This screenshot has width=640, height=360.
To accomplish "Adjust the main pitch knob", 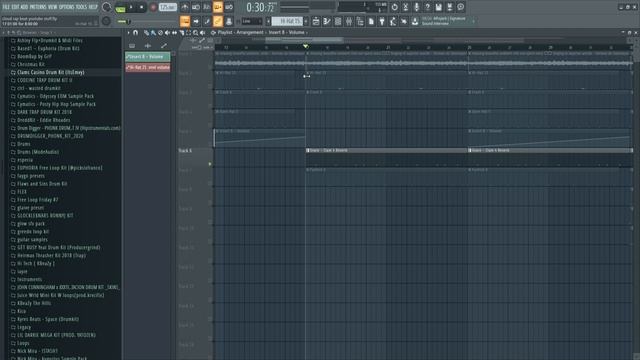I will coord(106,21).
